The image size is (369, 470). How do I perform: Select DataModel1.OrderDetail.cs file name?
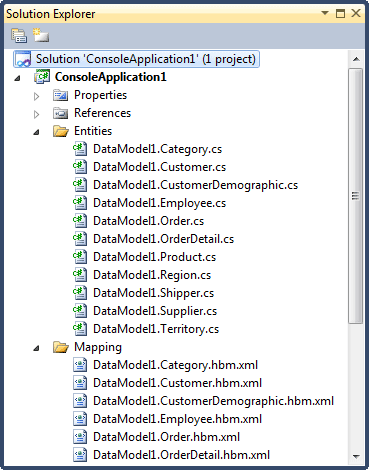[x=163, y=239]
